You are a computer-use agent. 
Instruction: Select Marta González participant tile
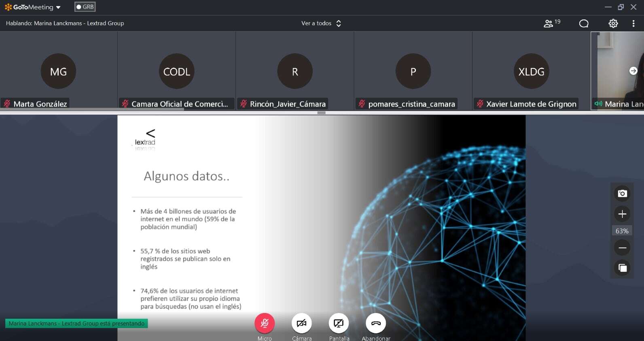(59, 70)
